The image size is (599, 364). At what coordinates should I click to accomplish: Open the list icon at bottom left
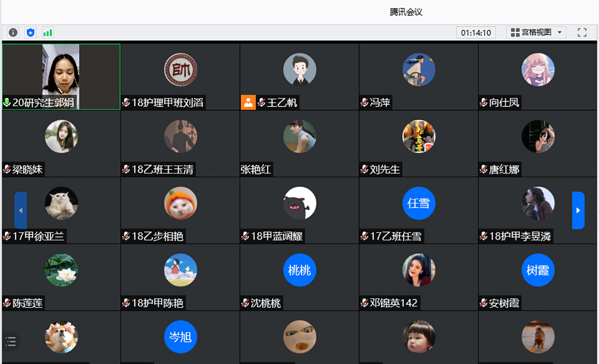tap(11, 341)
